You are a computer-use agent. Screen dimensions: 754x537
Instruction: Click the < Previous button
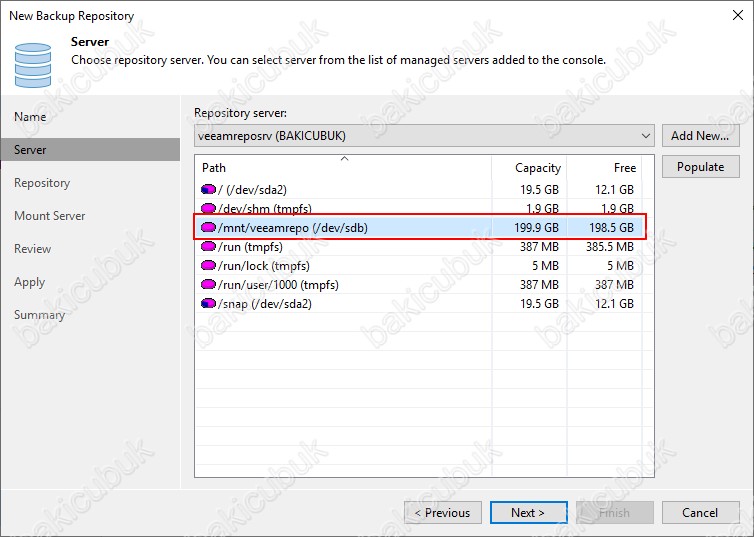(443, 513)
